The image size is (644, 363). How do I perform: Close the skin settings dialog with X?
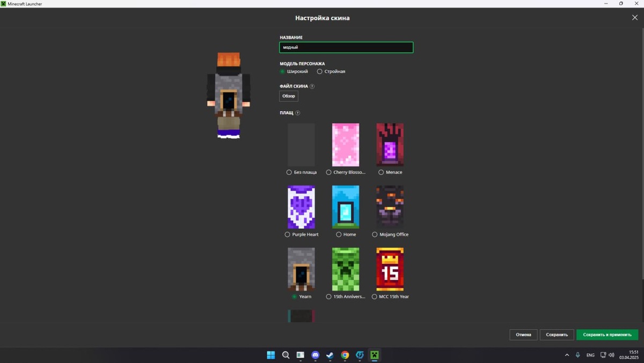(635, 18)
